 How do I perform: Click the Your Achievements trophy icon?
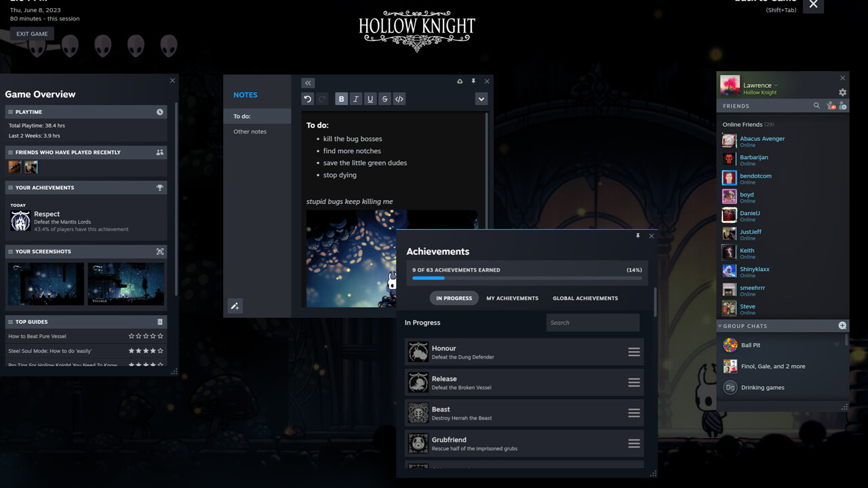coord(160,188)
